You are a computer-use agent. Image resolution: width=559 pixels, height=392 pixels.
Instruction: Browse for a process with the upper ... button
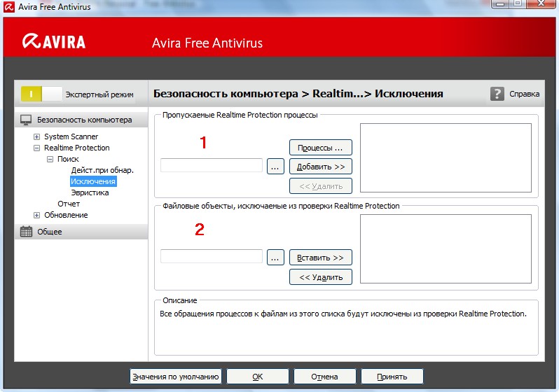[x=275, y=167]
